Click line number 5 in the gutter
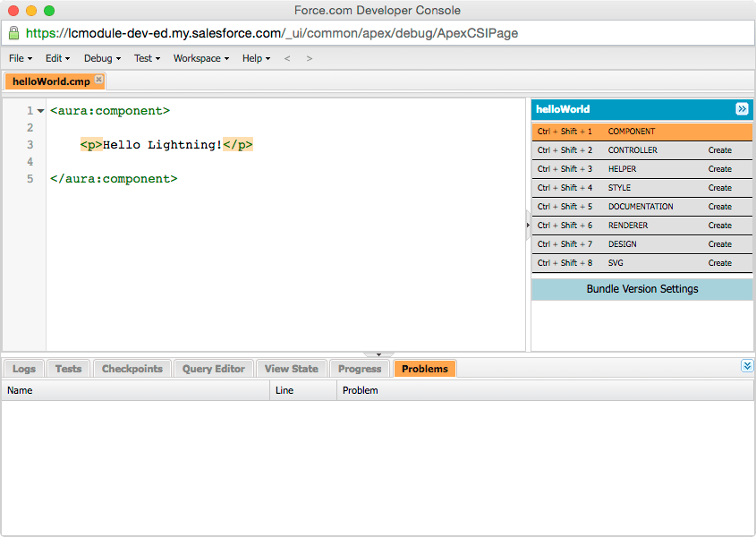The image size is (756, 537). point(30,179)
